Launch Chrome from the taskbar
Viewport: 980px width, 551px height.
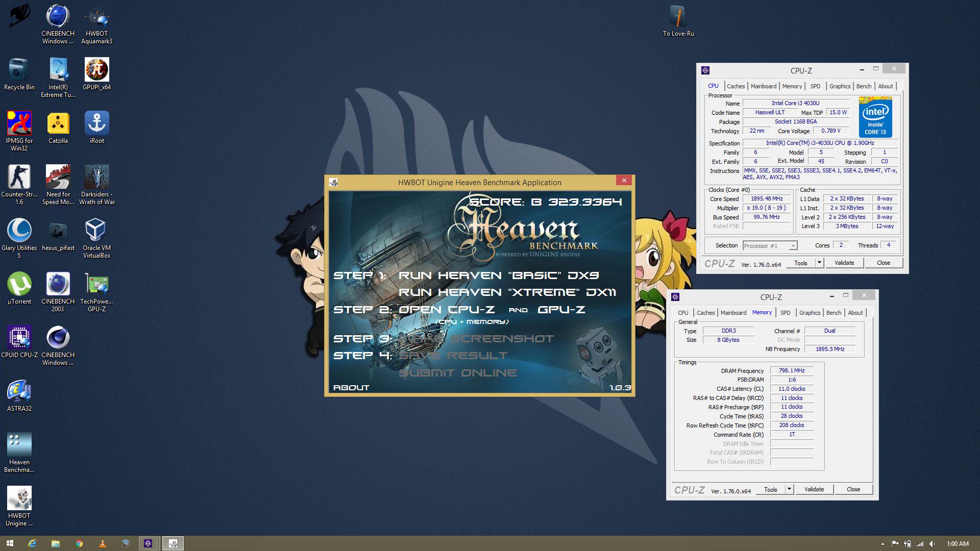79,544
